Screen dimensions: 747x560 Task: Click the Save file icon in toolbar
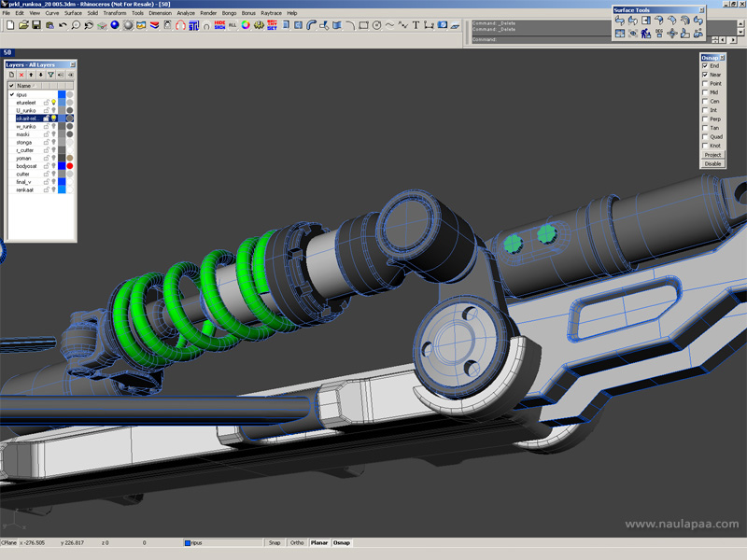coord(35,25)
